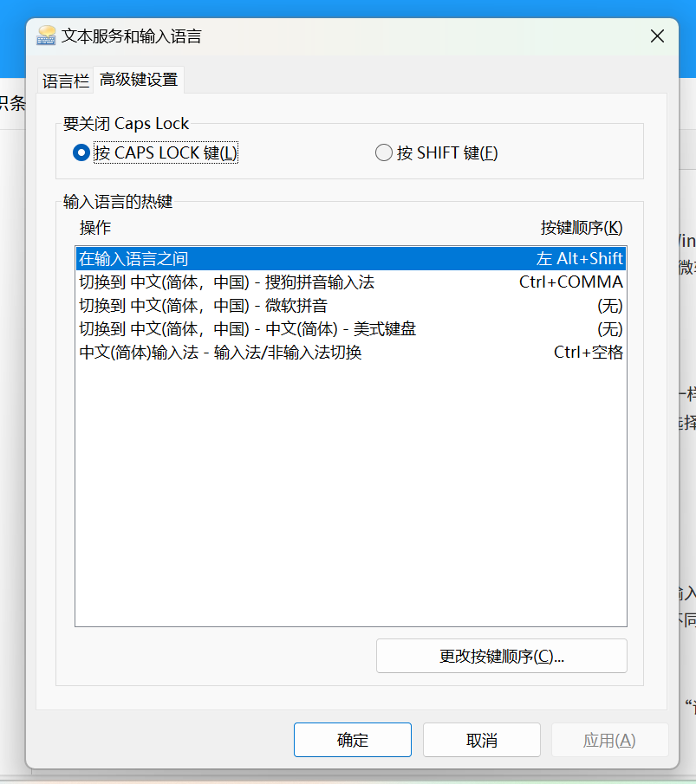Click the 更改按键顺序 button
Screen dimensions: 696x784
click(x=501, y=656)
